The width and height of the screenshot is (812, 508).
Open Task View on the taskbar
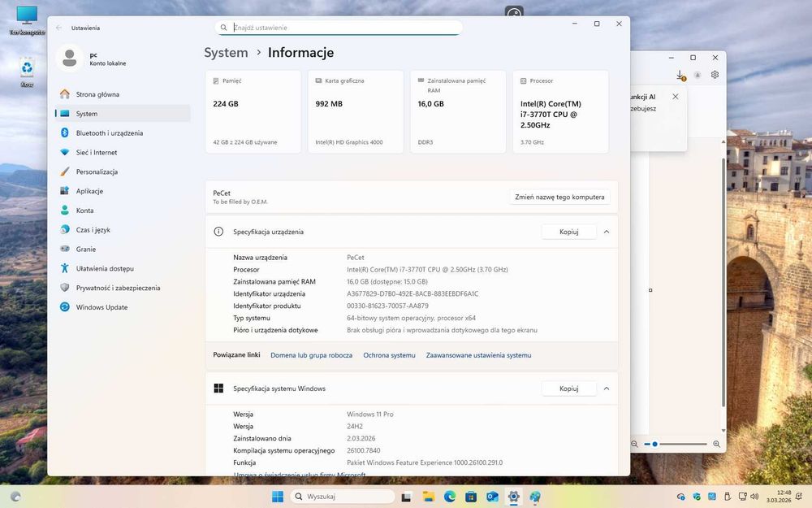click(x=407, y=497)
